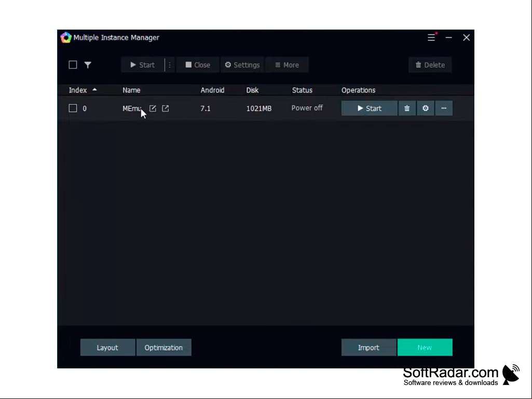
Task: Delete instance with row trash icon
Action: [x=407, y=108]
